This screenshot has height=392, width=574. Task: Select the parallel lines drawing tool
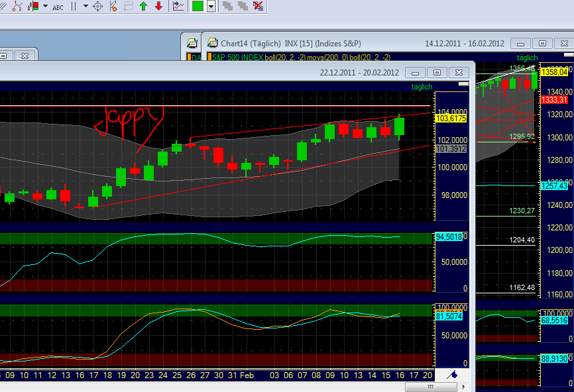coord(74,6)
